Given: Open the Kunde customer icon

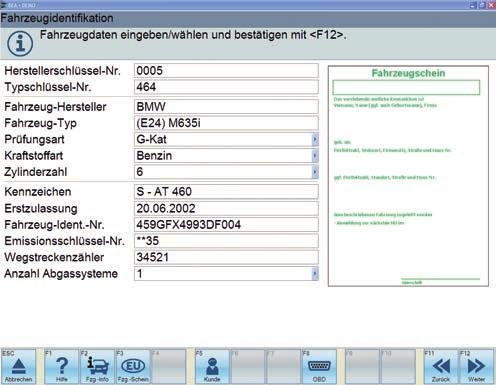Looking at the screenshot, I should click(212, 366).
